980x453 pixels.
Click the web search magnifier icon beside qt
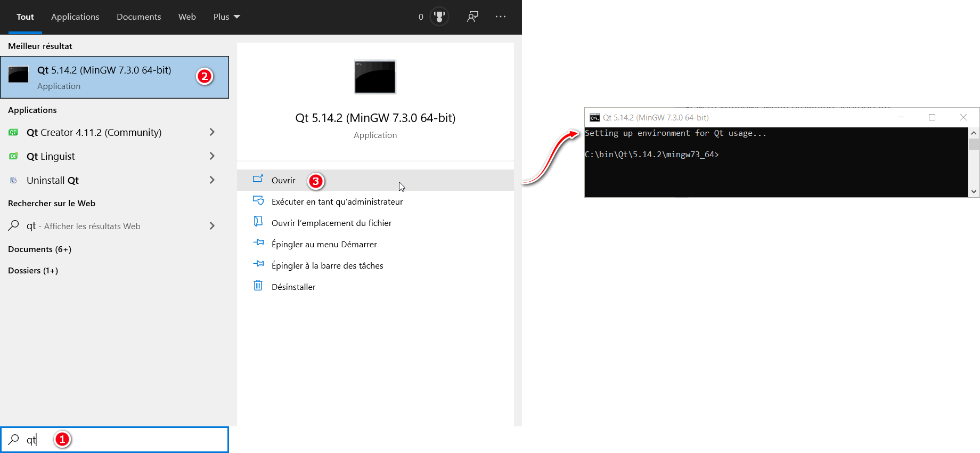click(x=14, y=225)
